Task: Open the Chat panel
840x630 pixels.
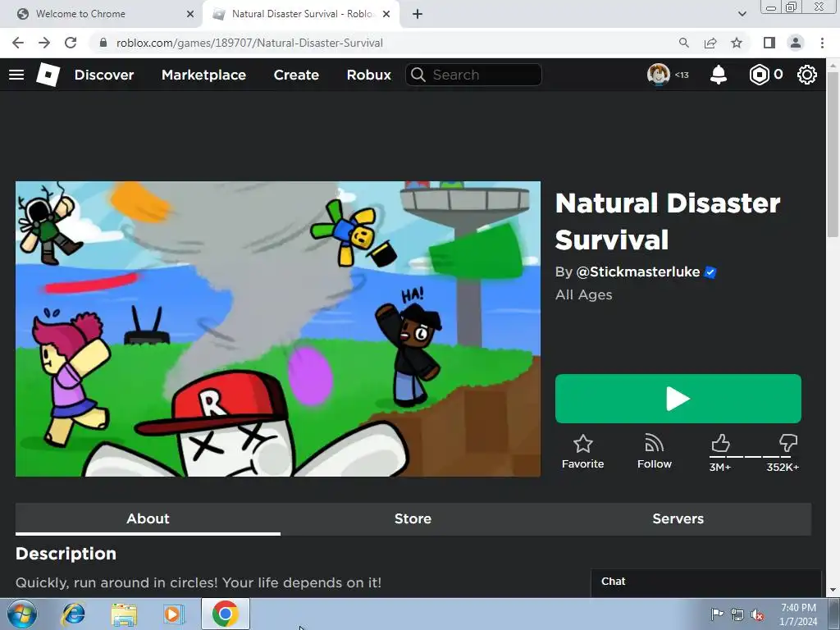Action: coord(706,582)
